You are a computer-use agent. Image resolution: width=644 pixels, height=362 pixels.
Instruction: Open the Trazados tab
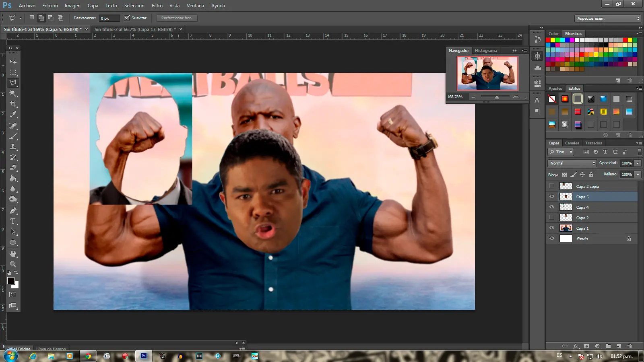point(594,143)
